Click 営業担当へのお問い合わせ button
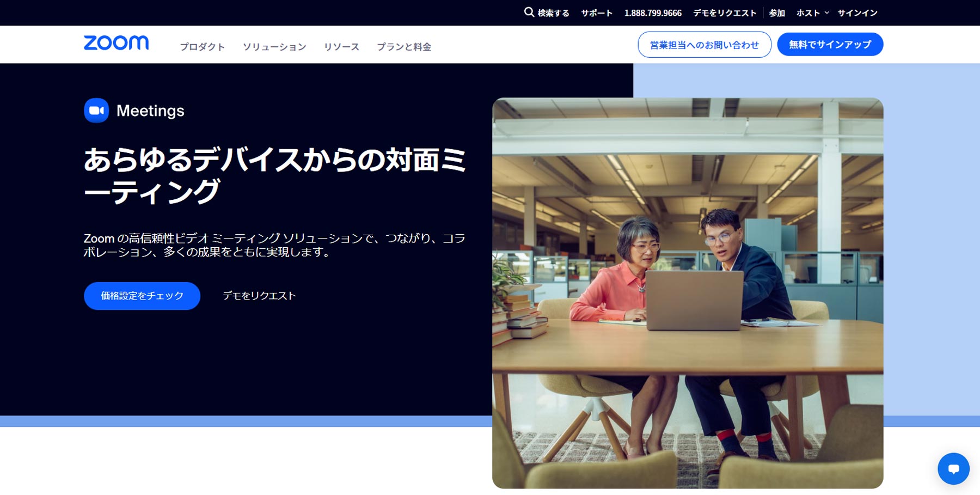 [x=705, y=45]
